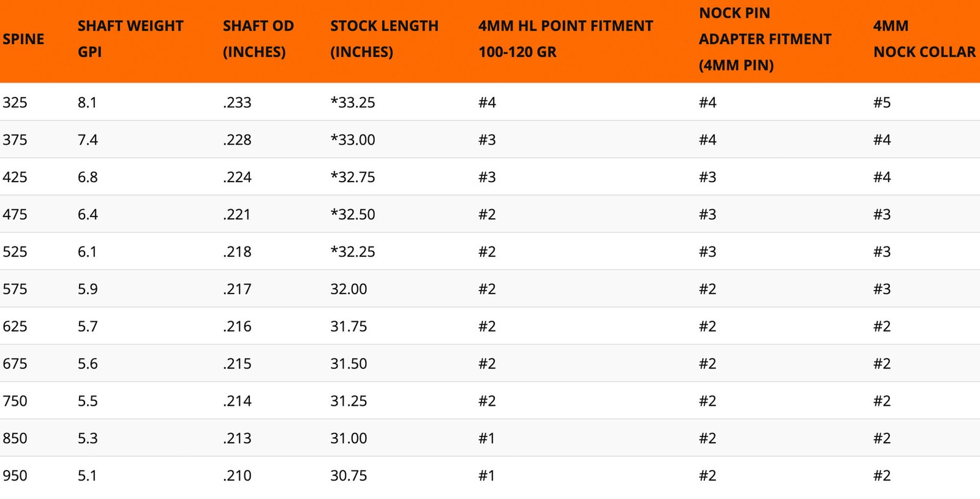Click the 31.25 stock length cell

click(x=349, y=402)
